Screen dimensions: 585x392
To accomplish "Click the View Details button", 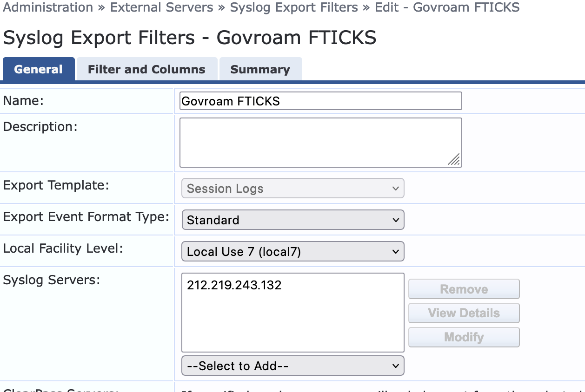I will 464,313.
